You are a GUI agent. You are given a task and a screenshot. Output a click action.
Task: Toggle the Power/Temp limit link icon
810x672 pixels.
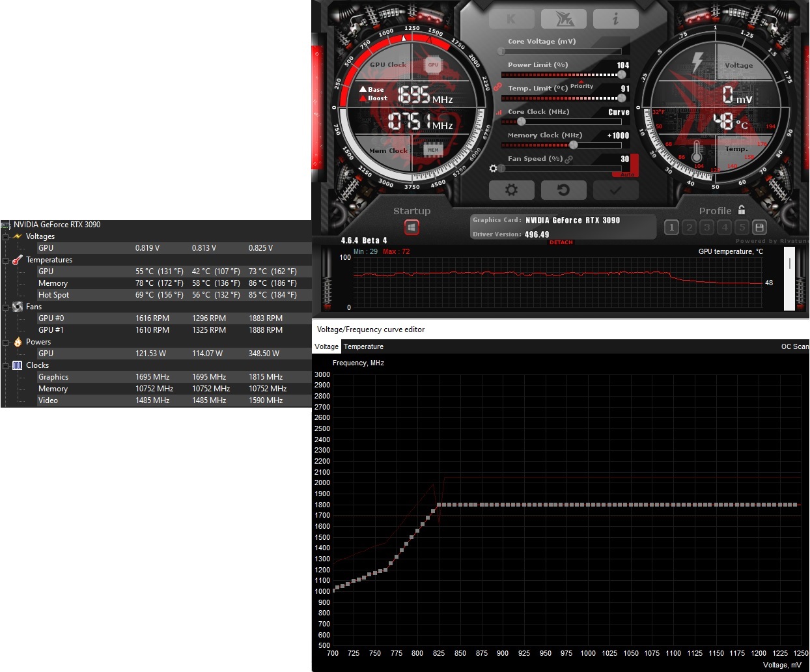pos(497,87)
